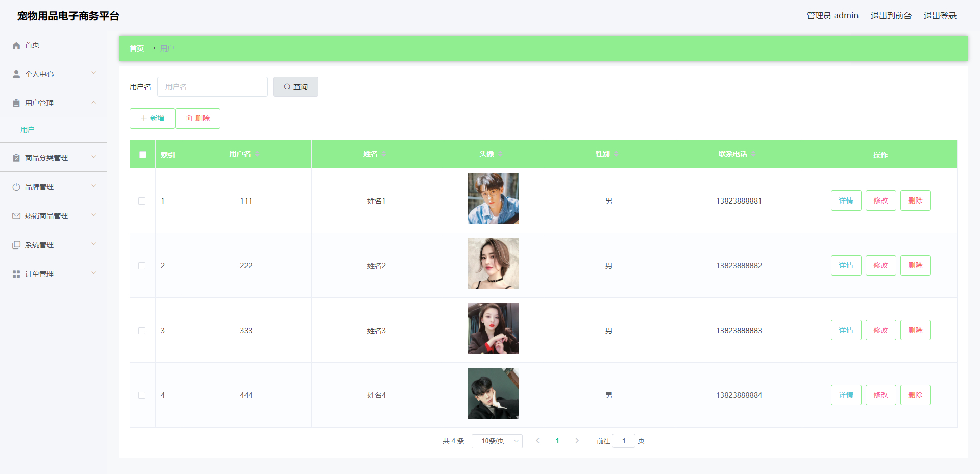This screenshot has width=980, height=474.
Task: Click 删除 for user 333
Action: [915, 330]
